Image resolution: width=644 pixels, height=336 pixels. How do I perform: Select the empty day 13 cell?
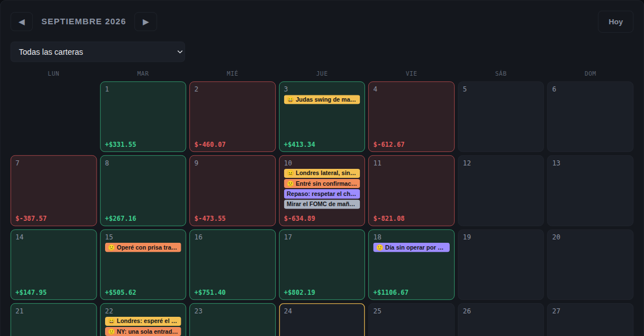click(590, 191)
